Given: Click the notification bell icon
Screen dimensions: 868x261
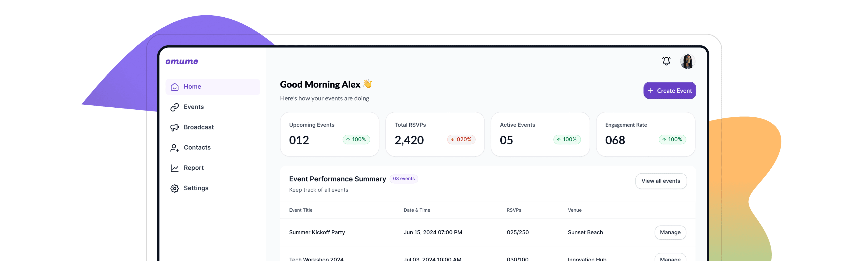Looking at the screenshot, I should 666,61.
